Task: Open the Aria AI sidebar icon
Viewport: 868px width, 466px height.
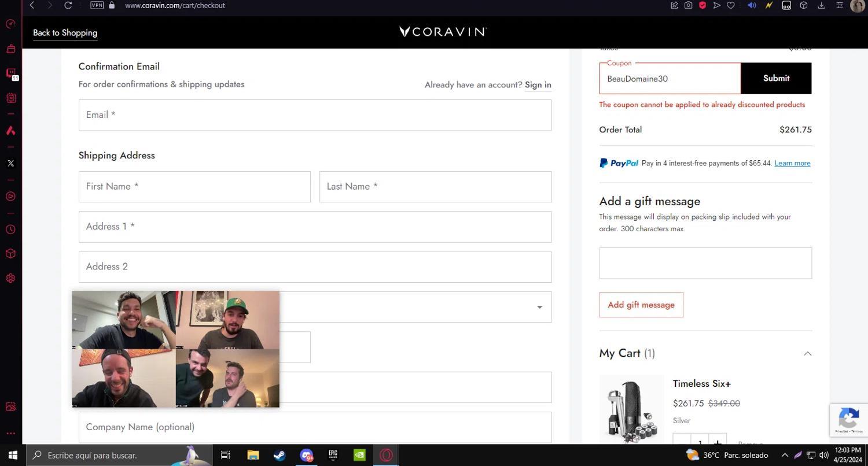Action: click(10, 131)
